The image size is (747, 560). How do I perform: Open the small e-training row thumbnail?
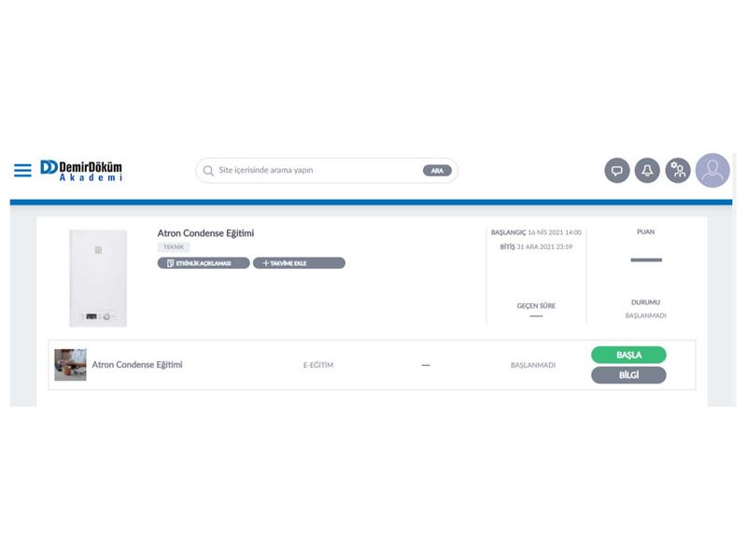(70, 365)
